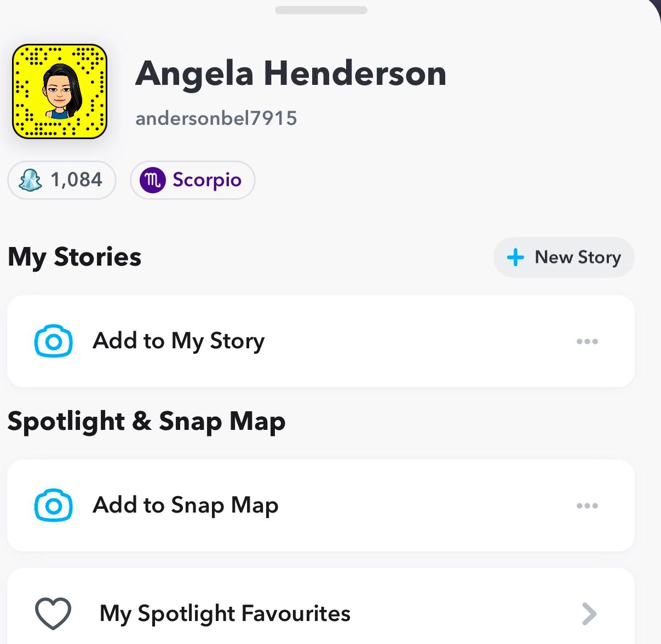The width and height of the screenshot is (661, 644).
Task: Open the Scorpio zodiac badge
Action: point(192,180)
